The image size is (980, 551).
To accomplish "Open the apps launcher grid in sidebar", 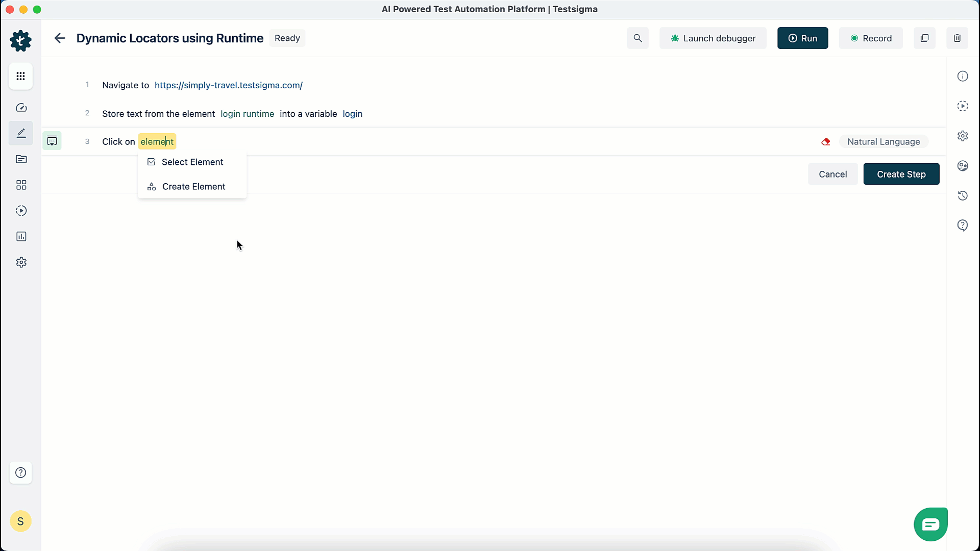I will (21, 77).
